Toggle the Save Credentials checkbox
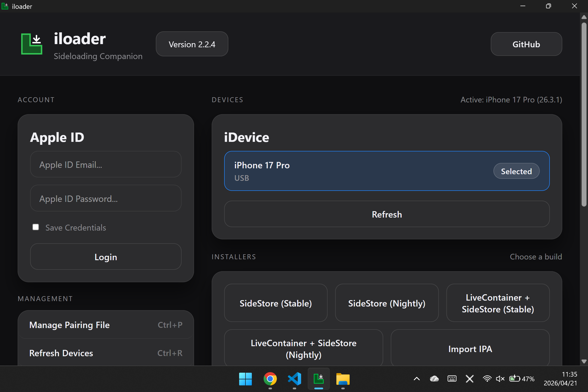 click(36, 227)
